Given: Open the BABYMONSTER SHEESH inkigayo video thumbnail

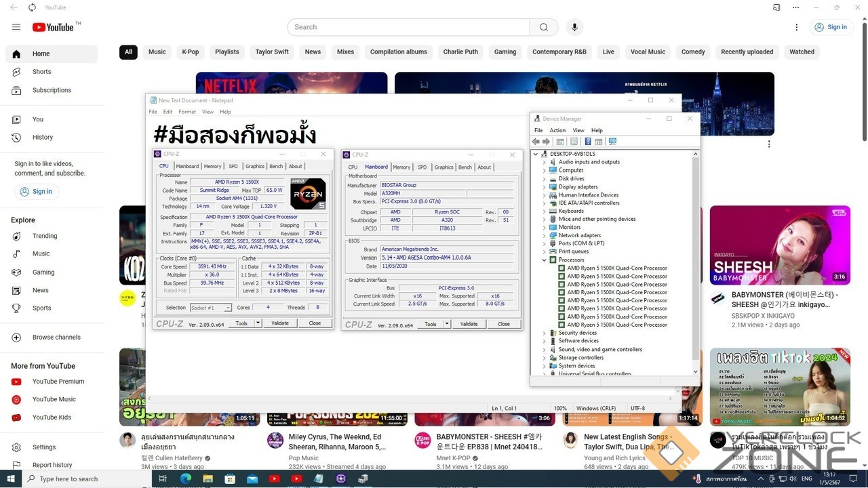Looking at the screenshot, I should coord(780,245).
